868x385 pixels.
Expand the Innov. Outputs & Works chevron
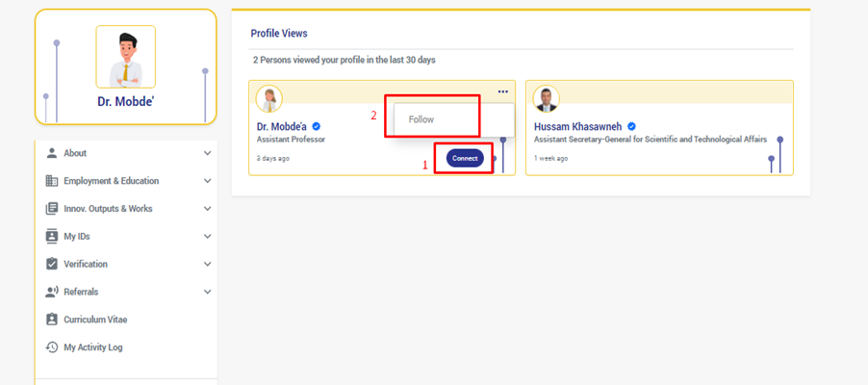[x=208, y=209]
